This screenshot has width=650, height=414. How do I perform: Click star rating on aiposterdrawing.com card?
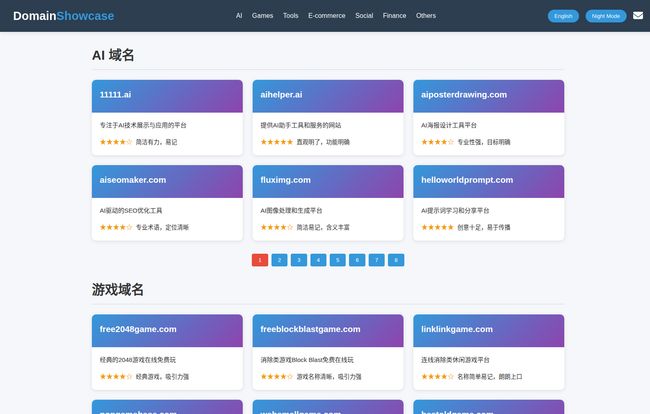pos(437,142)
